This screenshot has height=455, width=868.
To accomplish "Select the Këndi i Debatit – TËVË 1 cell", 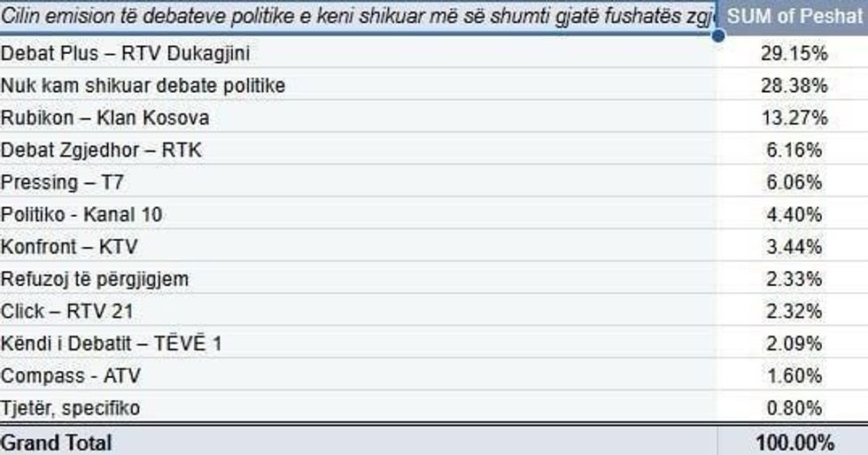I will coord(112,343).
